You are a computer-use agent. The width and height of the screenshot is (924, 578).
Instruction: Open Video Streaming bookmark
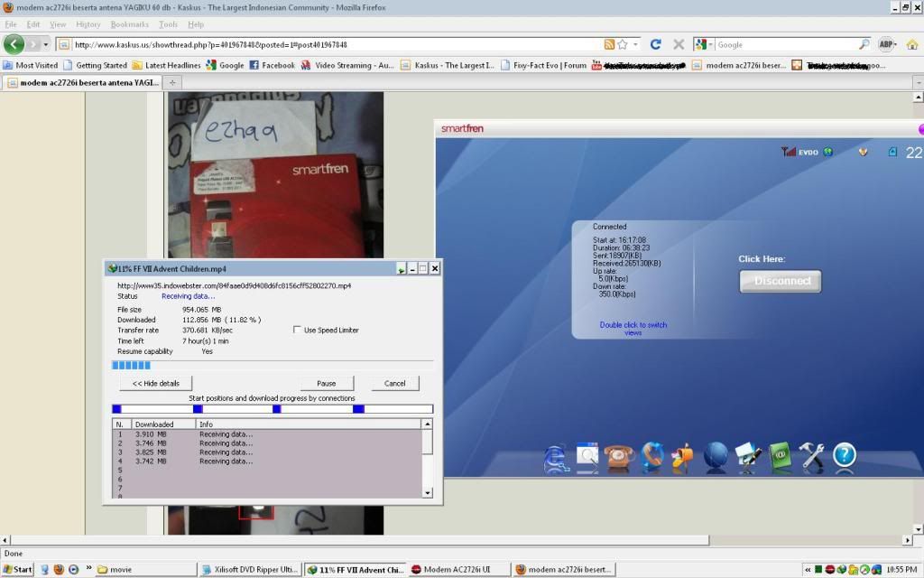[347, 65]
